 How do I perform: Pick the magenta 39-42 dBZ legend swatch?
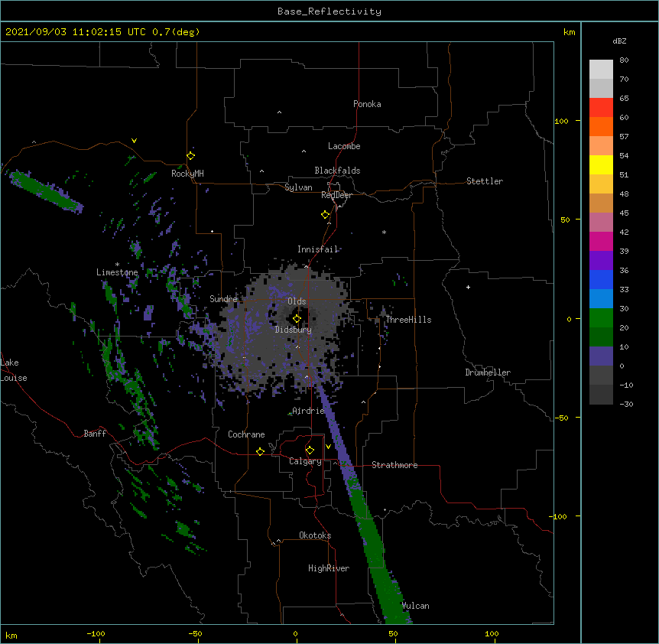point(601,241)
